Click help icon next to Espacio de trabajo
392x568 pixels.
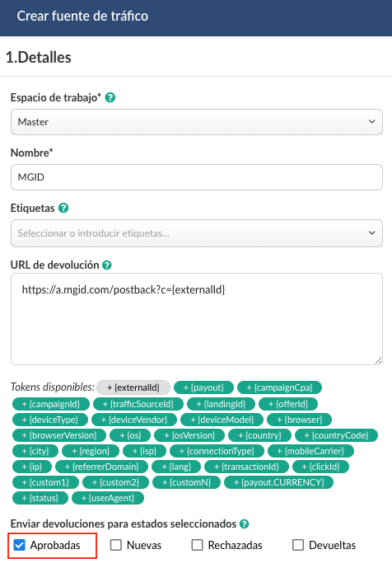coord(110,97)
